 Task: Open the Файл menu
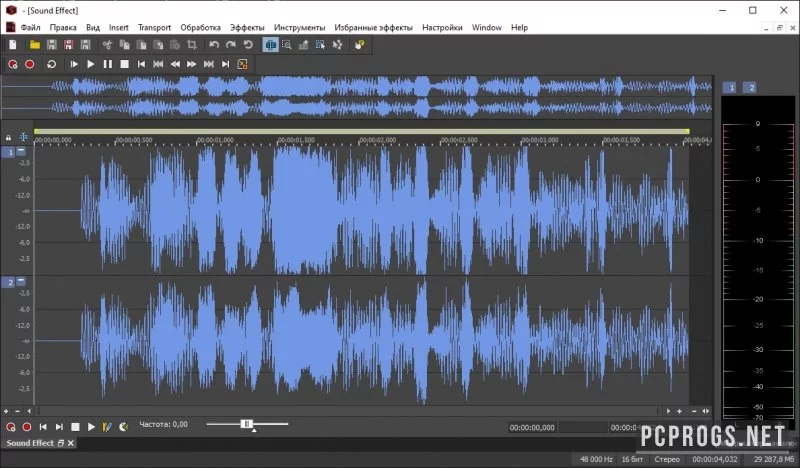(30, 28)
